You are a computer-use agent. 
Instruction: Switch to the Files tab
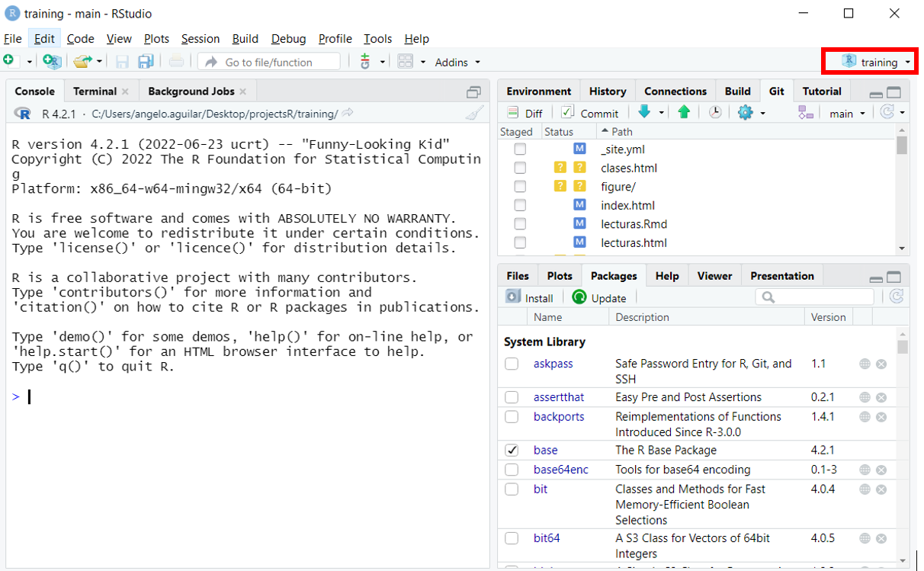tap(518, 276)
